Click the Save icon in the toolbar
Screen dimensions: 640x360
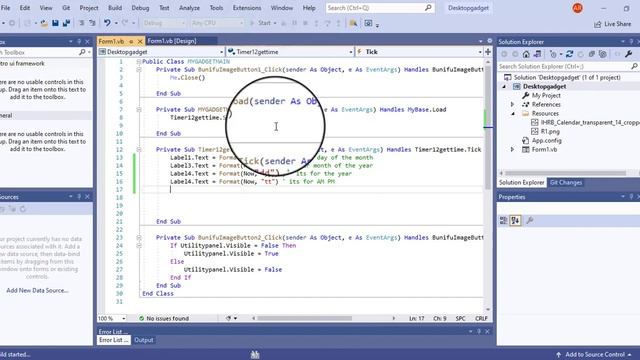(55, 23)
